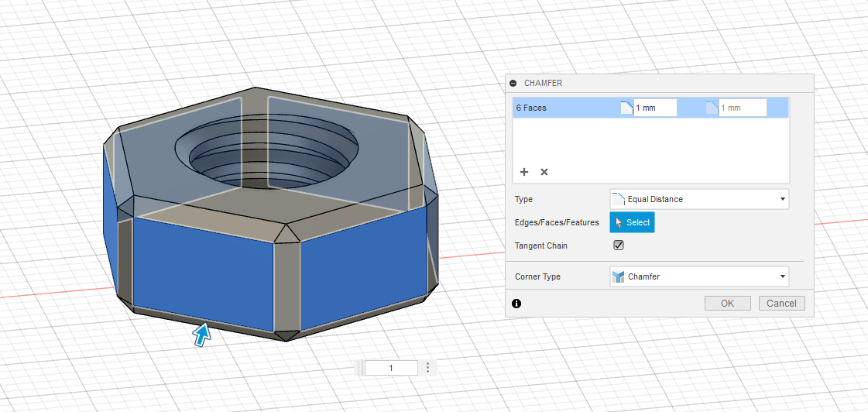Open the three-dot menu beside floating input

click(x=427, y=368)
